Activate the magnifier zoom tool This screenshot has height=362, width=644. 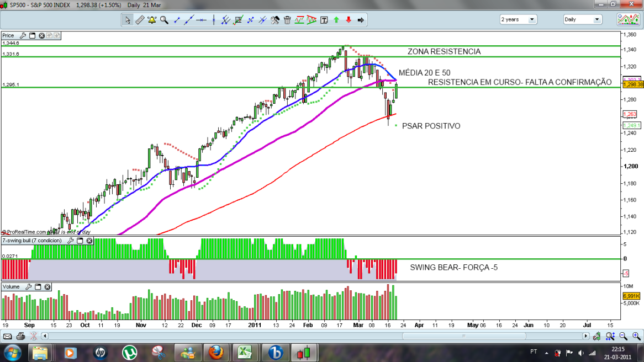coord(164,20)
